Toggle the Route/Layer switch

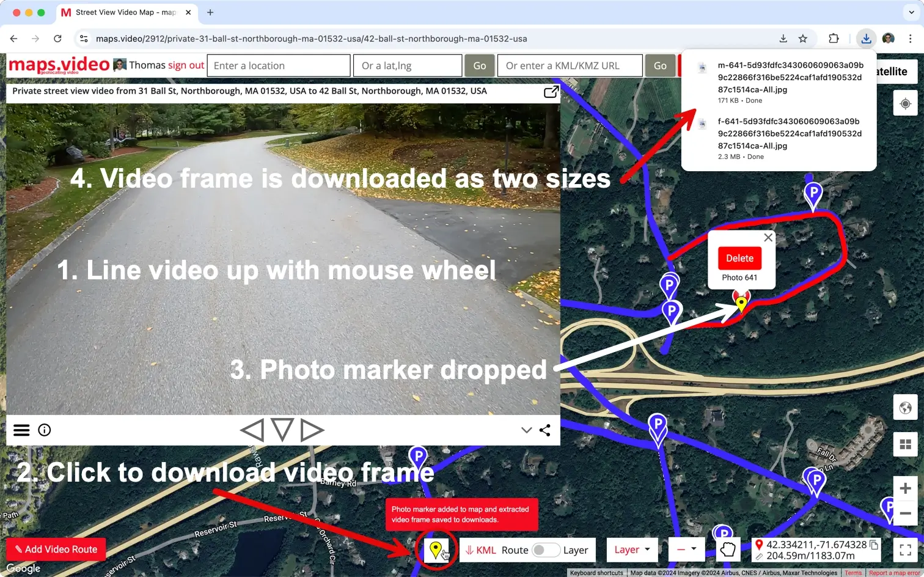pos(545,550)
